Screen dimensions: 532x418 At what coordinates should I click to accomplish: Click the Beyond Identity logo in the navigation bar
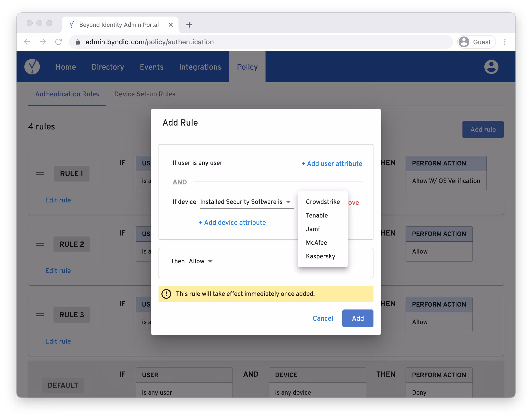click(x=33, y=67)
